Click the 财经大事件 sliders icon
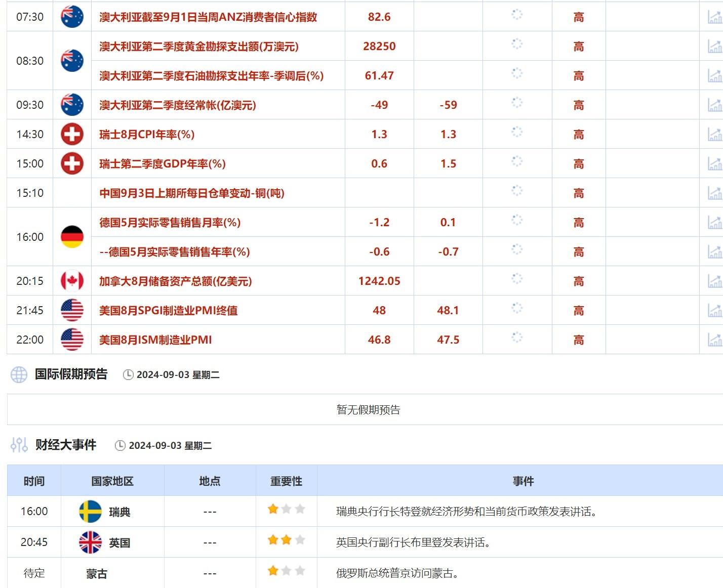The width and height of the screenshot is (723, 588). pos(19,445)
